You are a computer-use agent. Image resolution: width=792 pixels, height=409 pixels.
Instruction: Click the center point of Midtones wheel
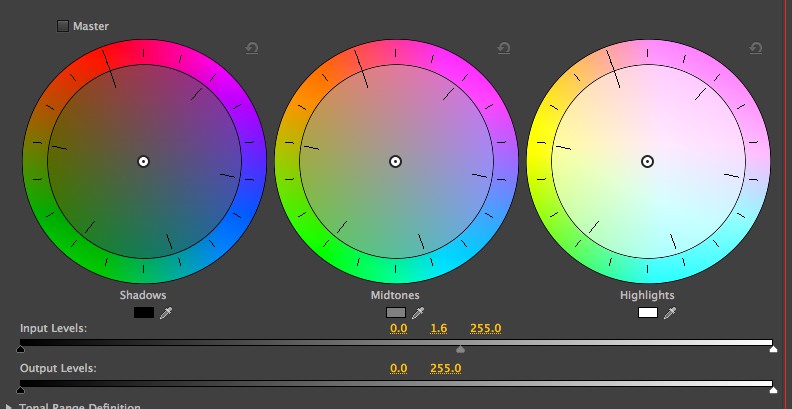[x=395, y=161]
